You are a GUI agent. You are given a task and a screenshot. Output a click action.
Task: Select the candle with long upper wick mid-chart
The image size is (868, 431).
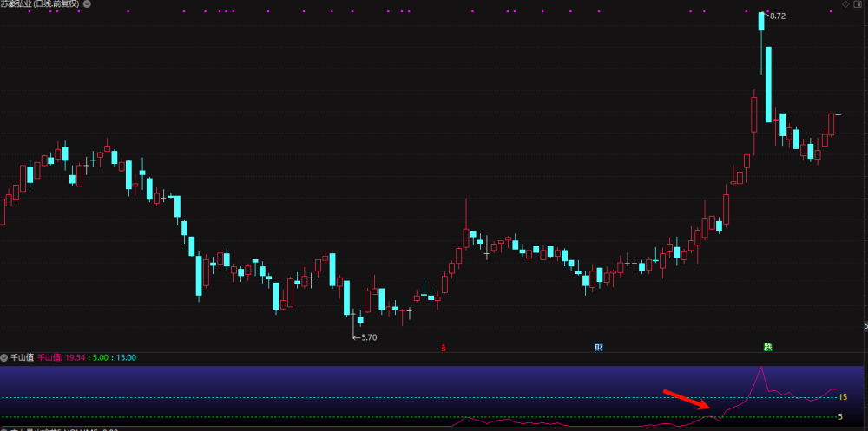tap(466, 224)
